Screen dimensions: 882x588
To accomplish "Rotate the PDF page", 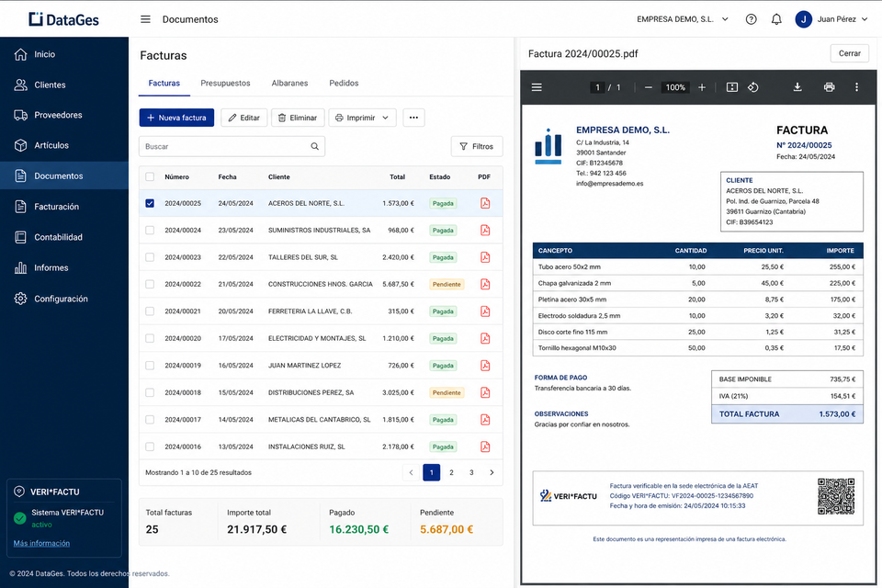I will pos(752,87).
